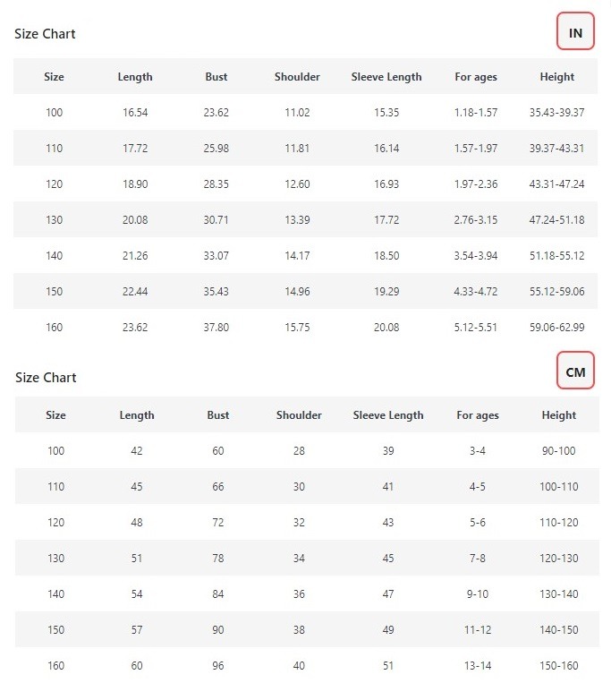Switch to the CM unit button

pyautogui.click(x=575, y=371)
